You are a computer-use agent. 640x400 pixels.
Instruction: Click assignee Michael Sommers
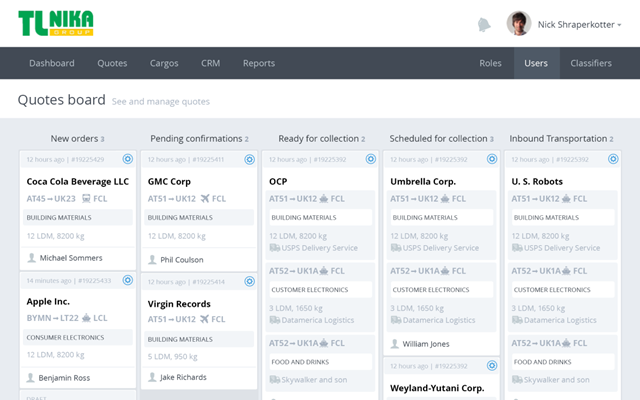(71, 258)
